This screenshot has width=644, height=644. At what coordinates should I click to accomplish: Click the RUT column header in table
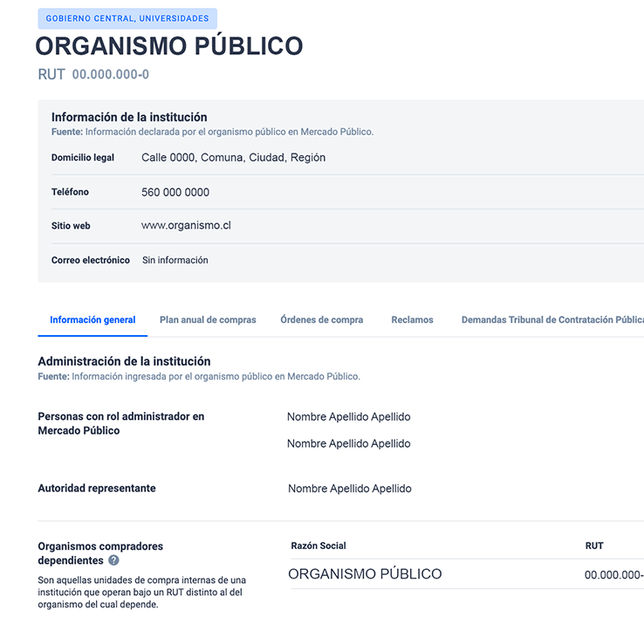(x=594, y=546)
